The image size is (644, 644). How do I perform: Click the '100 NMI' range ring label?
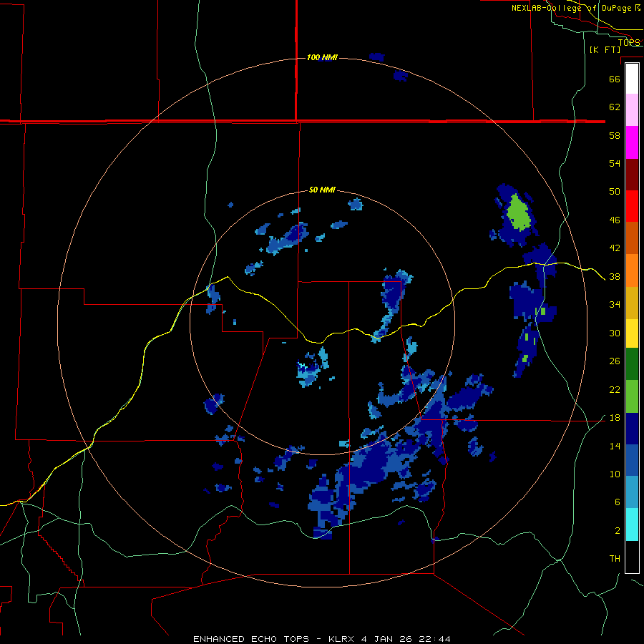point(322,57)
